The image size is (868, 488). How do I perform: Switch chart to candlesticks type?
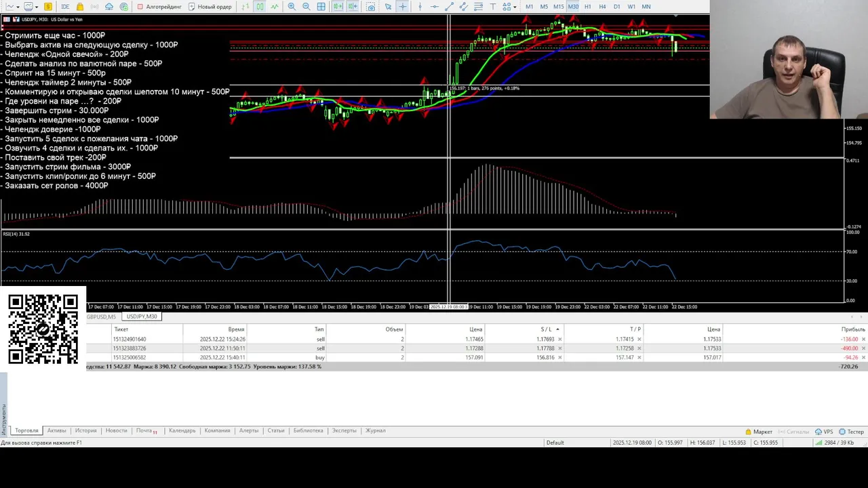click(x=260, y=7)
